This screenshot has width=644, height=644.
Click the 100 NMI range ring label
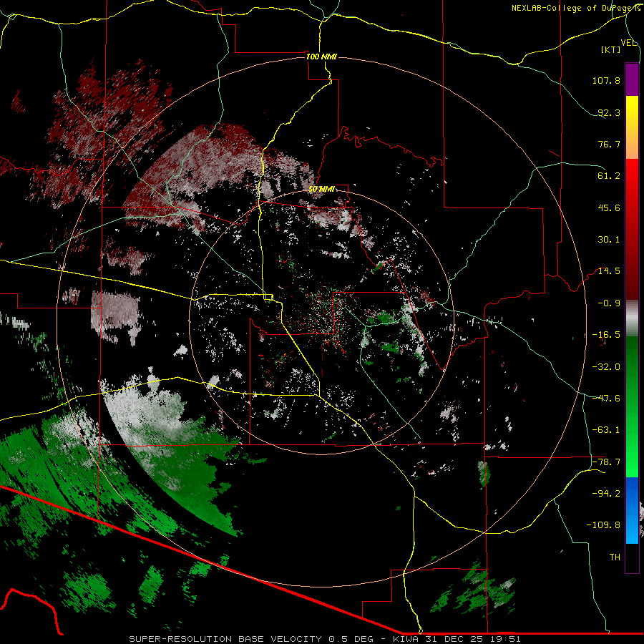(321, 57)
